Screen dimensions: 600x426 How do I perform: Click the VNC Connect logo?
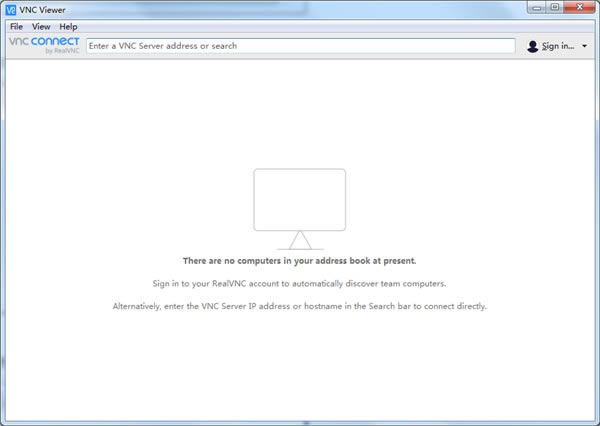pyautogui.click(x=44, y=45)
